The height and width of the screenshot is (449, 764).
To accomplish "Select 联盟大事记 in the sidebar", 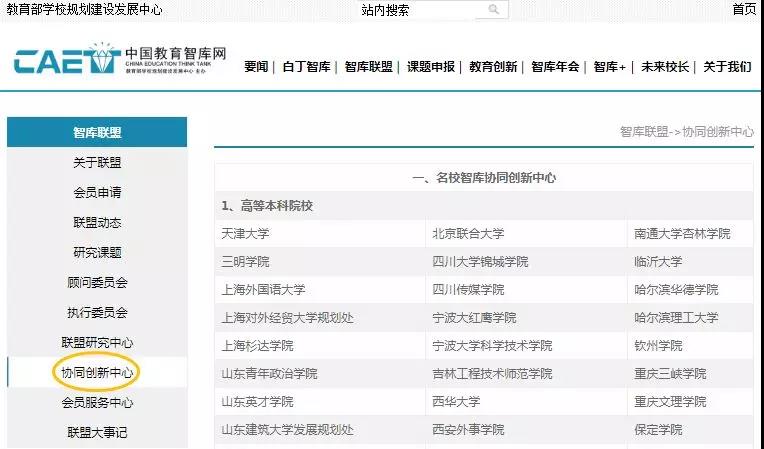I will pos(97,432).
